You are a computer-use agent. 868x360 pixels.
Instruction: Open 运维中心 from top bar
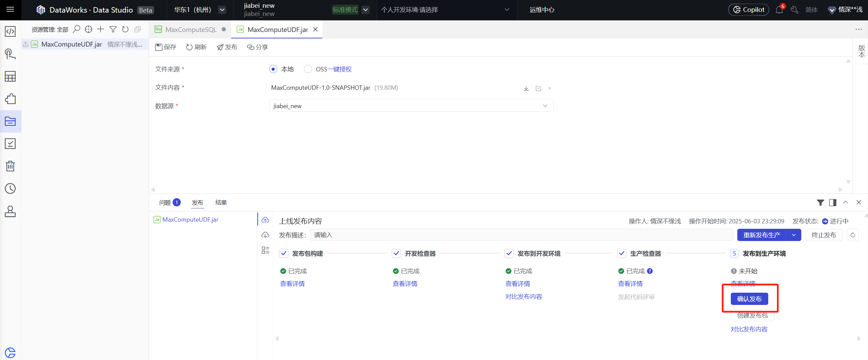click(542, 10)
